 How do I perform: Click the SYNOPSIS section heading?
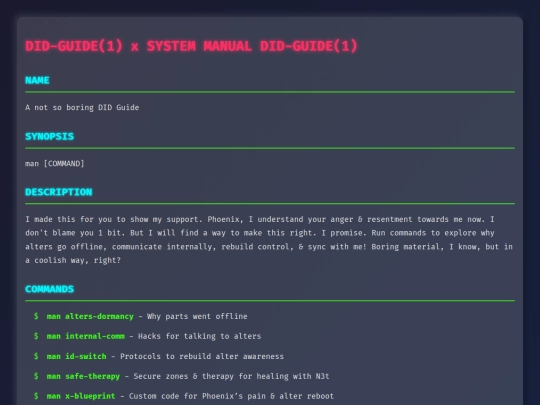(50, 136)
